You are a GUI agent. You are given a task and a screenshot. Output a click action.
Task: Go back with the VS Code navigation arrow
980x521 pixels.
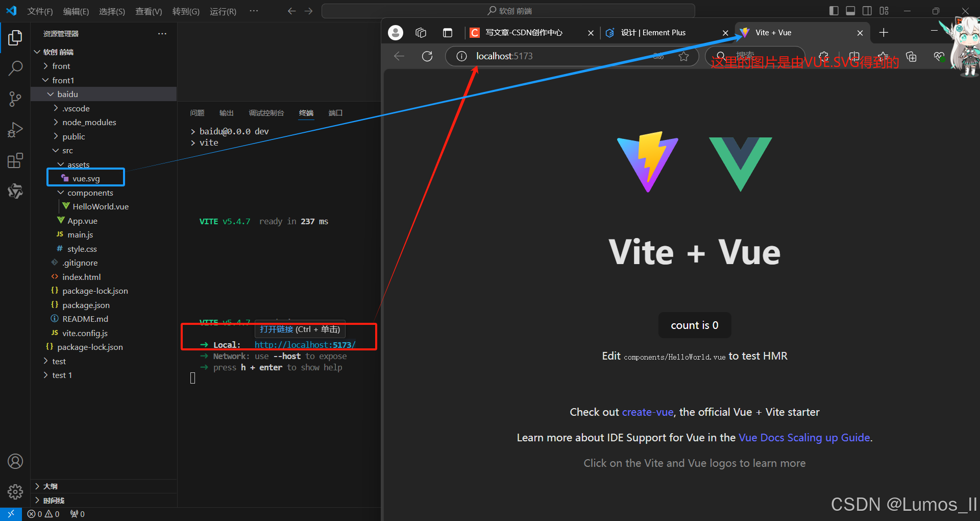click(291, 11)
